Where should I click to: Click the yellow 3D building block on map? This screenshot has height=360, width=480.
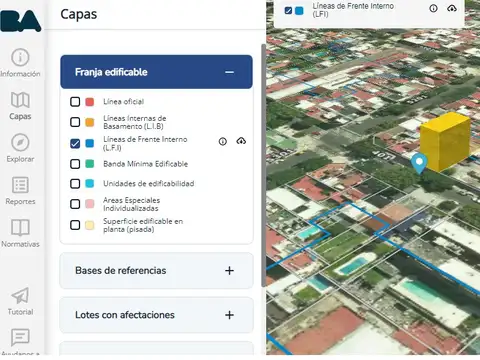(x=445, y=142)
